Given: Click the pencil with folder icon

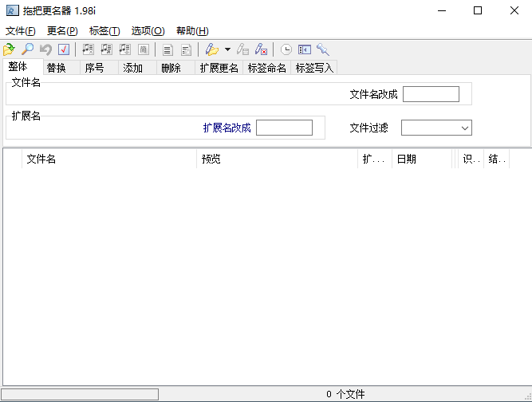Looking at the screenshot, I should (212, 49).
